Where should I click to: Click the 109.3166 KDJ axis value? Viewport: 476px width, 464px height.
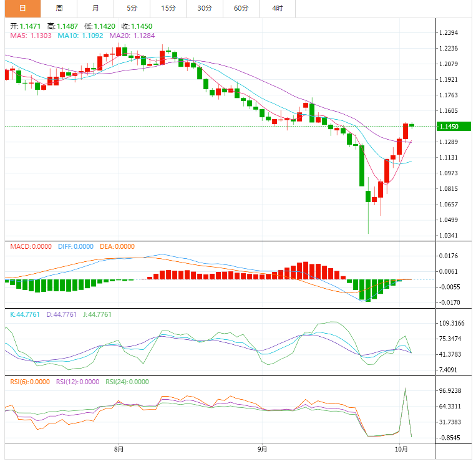click(452, 323)
